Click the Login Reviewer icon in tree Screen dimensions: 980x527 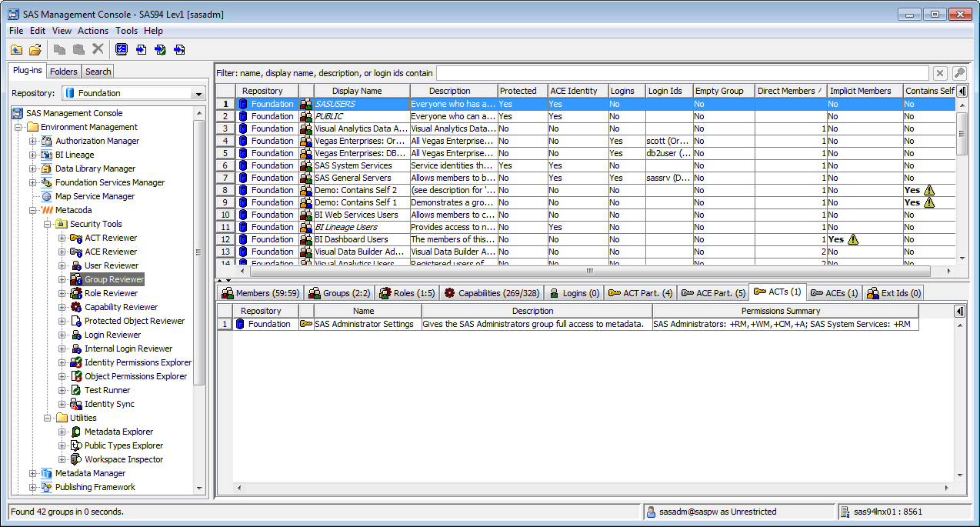tap(76, 335)
